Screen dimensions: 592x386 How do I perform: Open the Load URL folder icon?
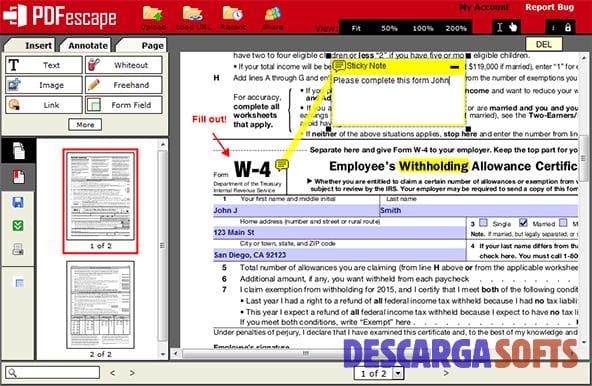coord(193,14)
